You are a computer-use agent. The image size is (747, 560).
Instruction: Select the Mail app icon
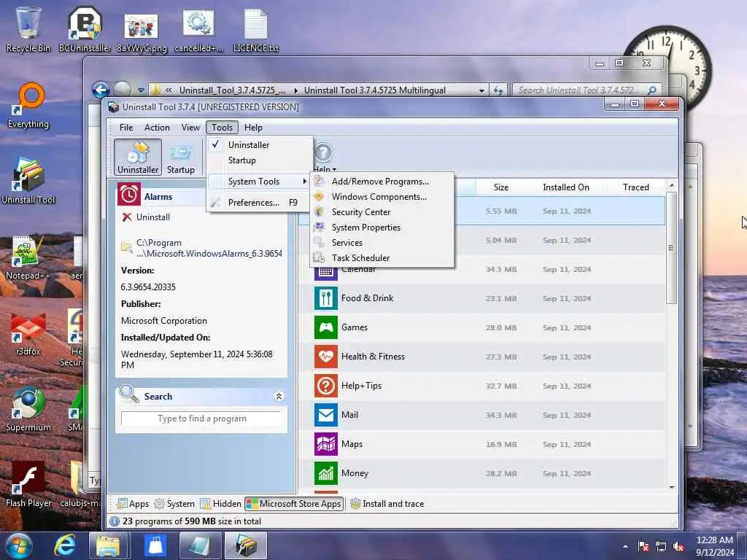click(326, 415)
